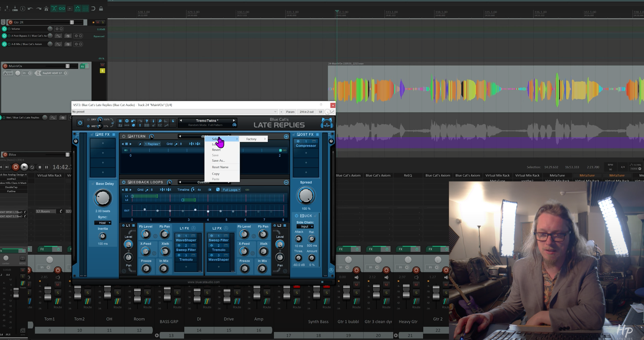Open the preset zoom magnifier icon

160,121
